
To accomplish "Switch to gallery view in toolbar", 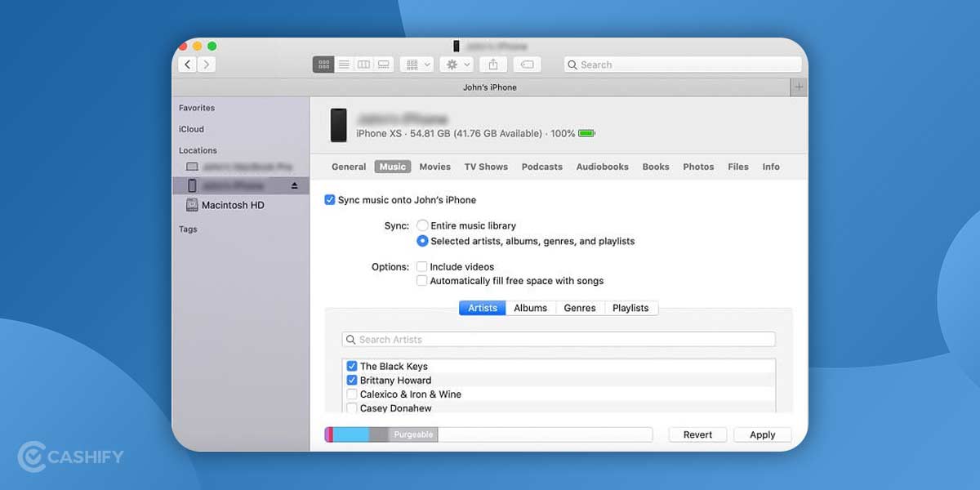I will [x=383, y=64].
